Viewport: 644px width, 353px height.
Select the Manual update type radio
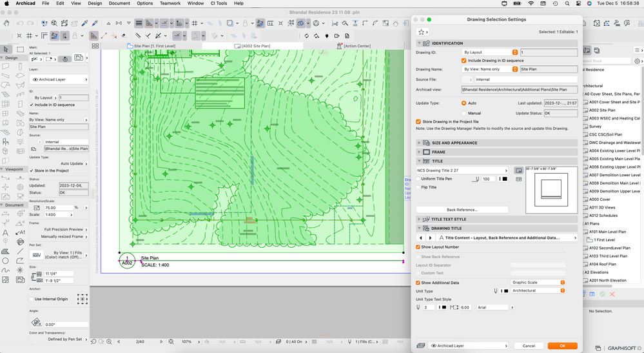click(x=463, y=113)
